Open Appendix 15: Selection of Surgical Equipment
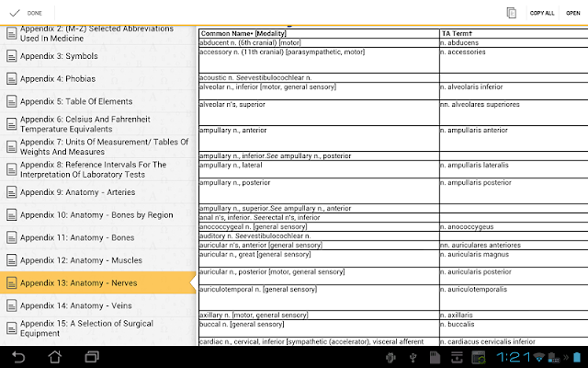This screenshot has width=588, height=368. pyautogui.click(x=98, y=328)
